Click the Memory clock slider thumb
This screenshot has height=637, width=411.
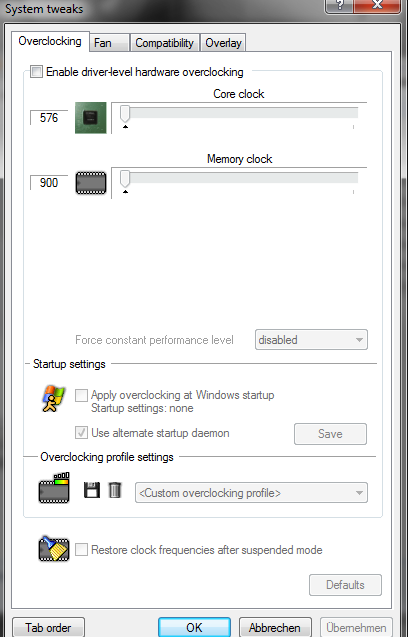(x=125, y=179)
